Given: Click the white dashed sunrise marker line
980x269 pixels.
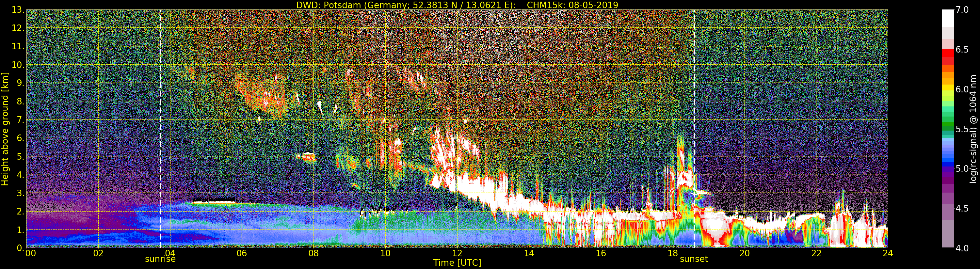Looking at the screenshot, I should point(160,129).
